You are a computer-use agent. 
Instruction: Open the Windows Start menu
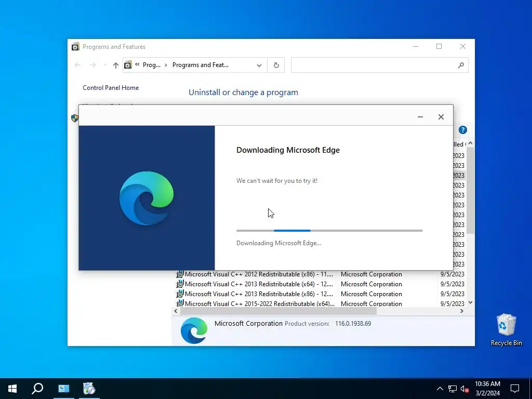click(x=12, y=389)
